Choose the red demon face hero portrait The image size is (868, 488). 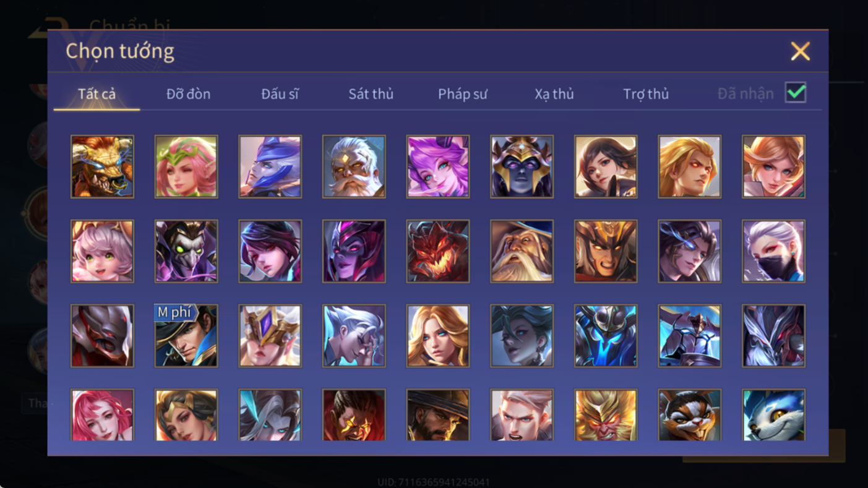coord(438,251)
